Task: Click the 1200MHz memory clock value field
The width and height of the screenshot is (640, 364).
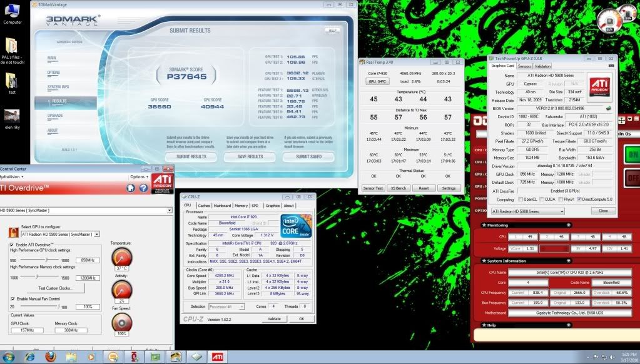Action: coord(88,278)
